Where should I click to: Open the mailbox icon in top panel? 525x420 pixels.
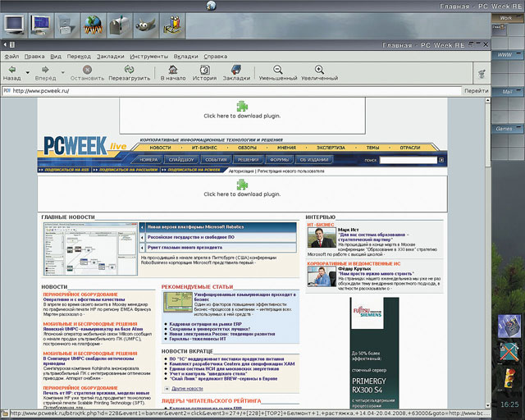pos(120,25)
